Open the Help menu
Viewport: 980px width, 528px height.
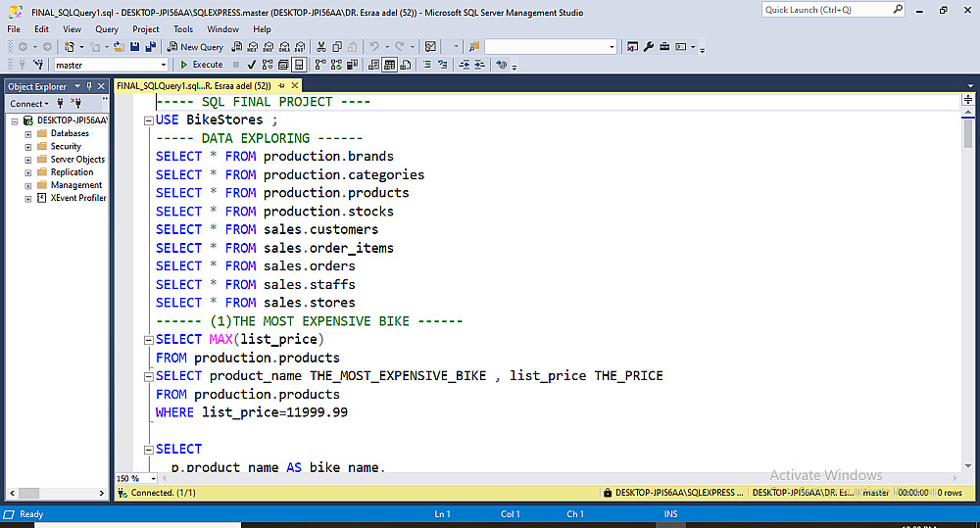[262, 29]
